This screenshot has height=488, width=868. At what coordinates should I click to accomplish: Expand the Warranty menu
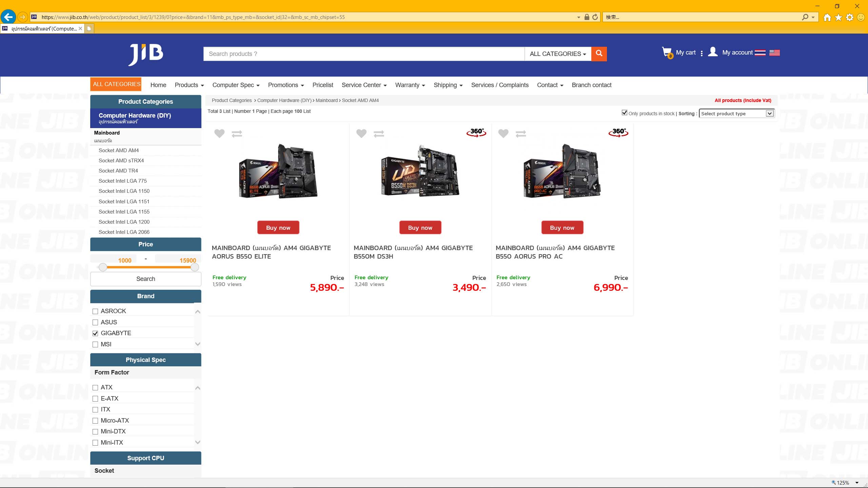tap(410, 85)
